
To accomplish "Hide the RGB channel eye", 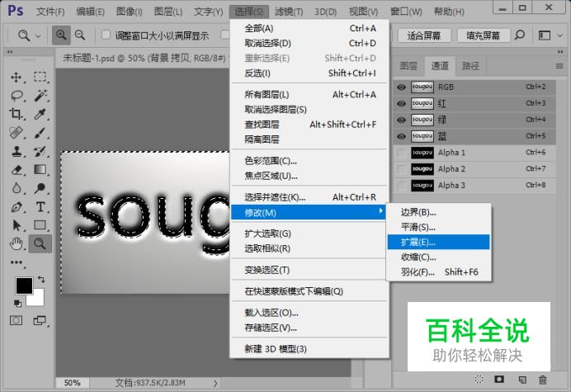I will pyautogui.click(x=401, y=87).
